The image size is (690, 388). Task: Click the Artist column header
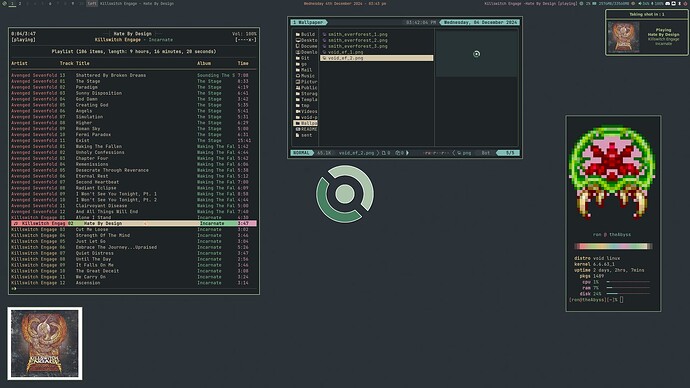pyautogui.click(x=19, y=63)
